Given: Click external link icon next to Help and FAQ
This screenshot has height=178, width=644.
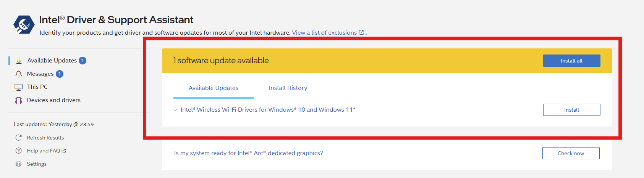Looking at the screenshot, I should point(64,151).
